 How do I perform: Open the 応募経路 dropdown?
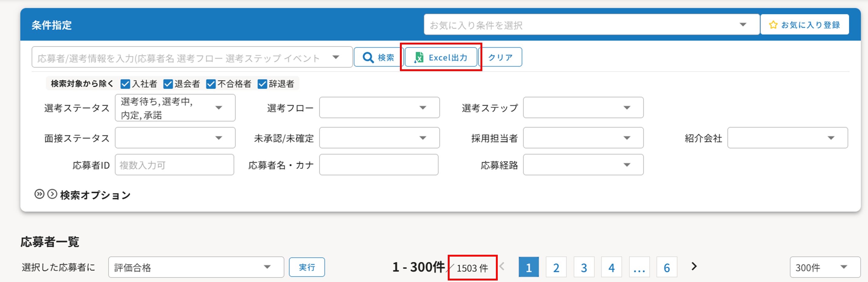[x=583, y=165]
